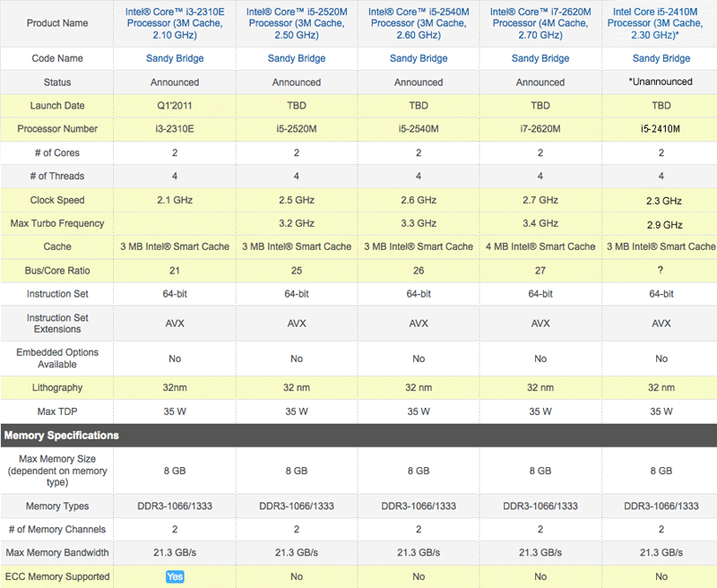Select the Bus/Core Ratio value 21
The height and width of the screenshot is (588, 717).
[175, 271]
